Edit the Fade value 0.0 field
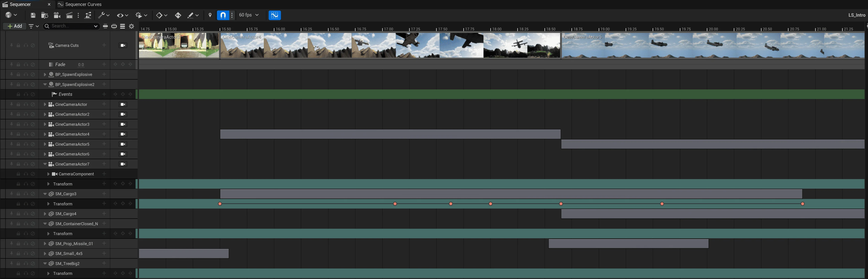The height and width of the screenshot is (279, 868). click(81, 65)
